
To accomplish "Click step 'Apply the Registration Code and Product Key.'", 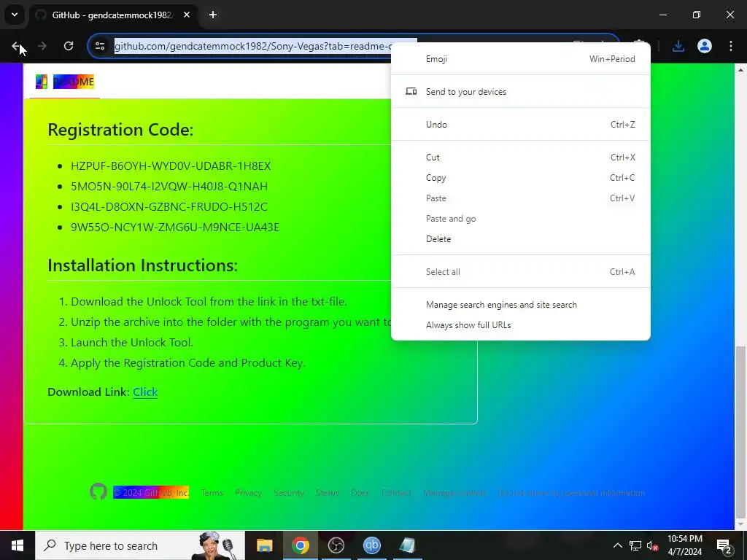I will point(187,363).
